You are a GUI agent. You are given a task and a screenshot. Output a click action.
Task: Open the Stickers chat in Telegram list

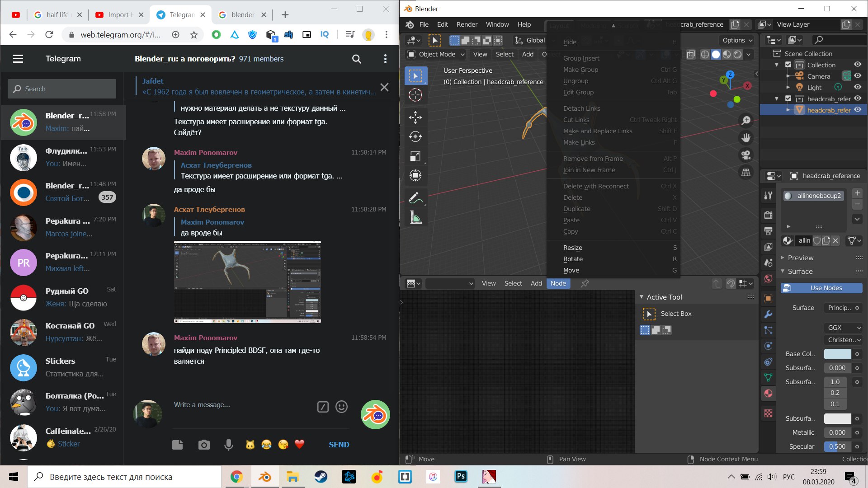(63, 367)
